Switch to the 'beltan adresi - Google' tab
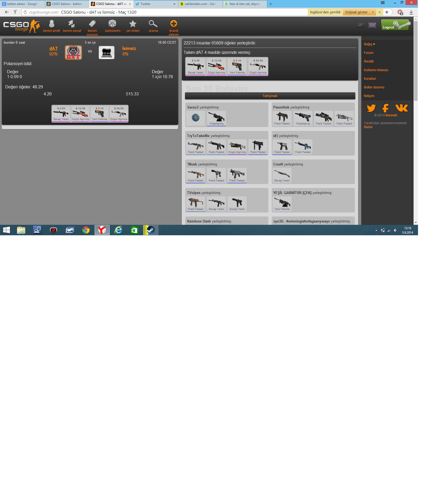 click(22, 4)
